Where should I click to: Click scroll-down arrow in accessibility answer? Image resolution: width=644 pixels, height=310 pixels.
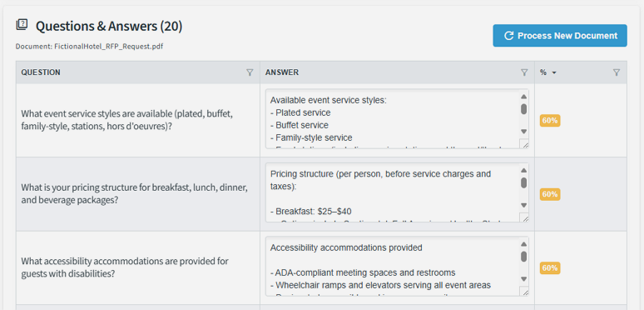click(x=523, y=279)
